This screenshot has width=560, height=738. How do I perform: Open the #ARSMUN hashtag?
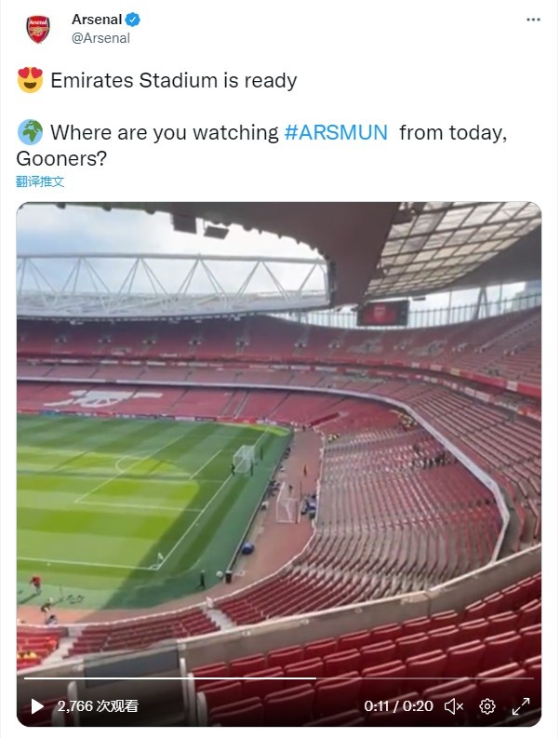tap(335, 132)
